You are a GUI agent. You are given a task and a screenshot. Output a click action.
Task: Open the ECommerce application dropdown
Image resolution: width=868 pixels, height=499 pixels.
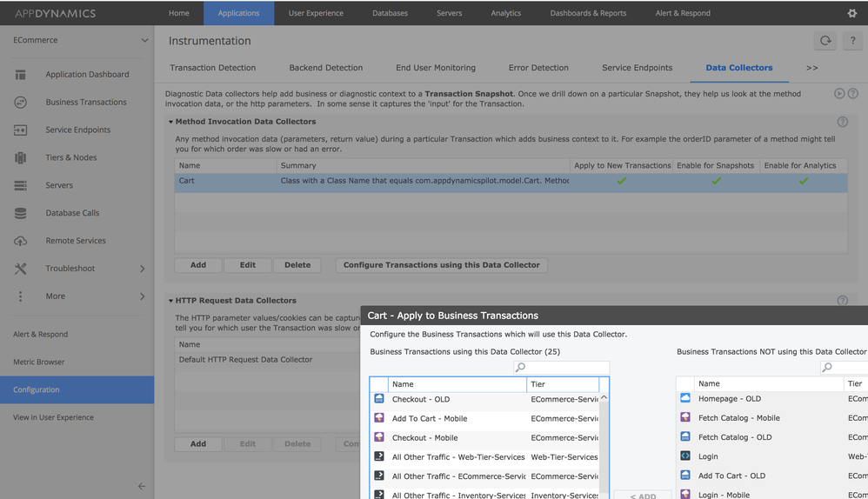(x=144, y=41)
